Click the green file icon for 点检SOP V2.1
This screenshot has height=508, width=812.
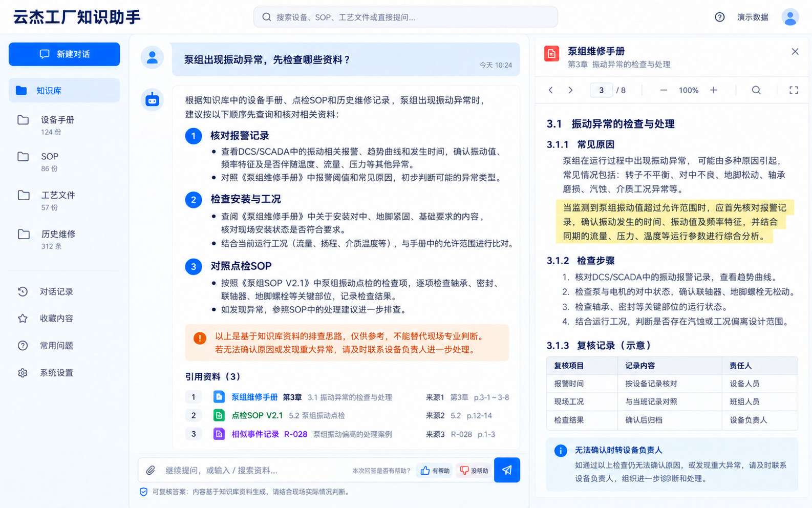coord(219,415)
